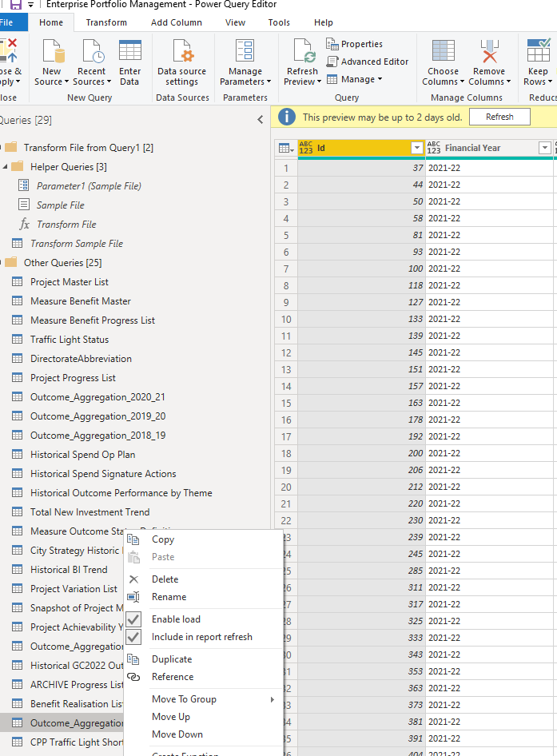Open the Financial Year column filter dropdown
The width and height of the screenshot is (557, 756).
(545, 148)
